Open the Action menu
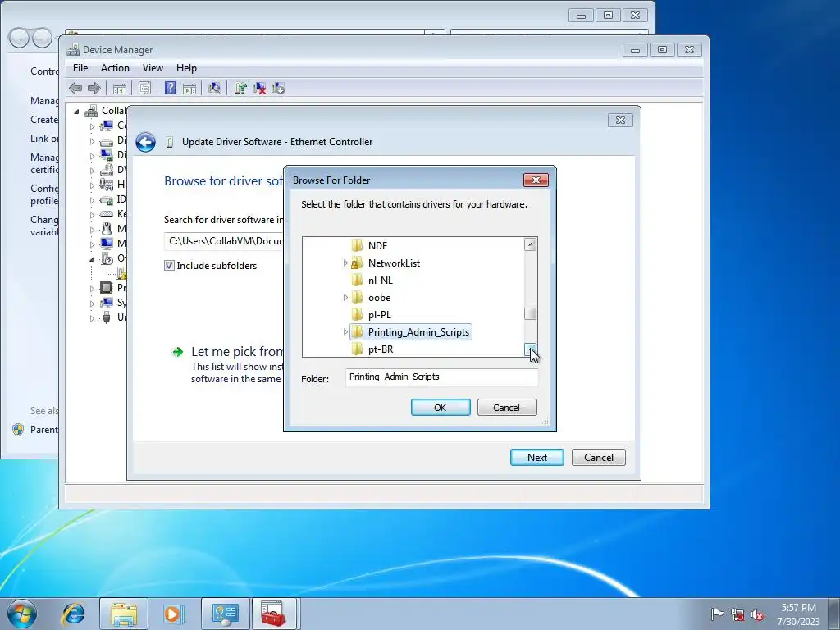840x630 pixels. coord(115,68)
